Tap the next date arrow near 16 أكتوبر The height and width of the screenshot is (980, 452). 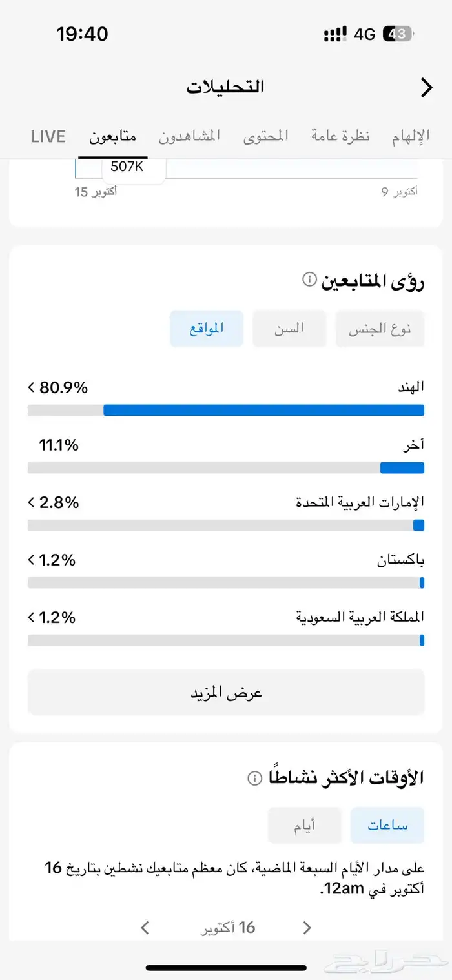(145, 927)
